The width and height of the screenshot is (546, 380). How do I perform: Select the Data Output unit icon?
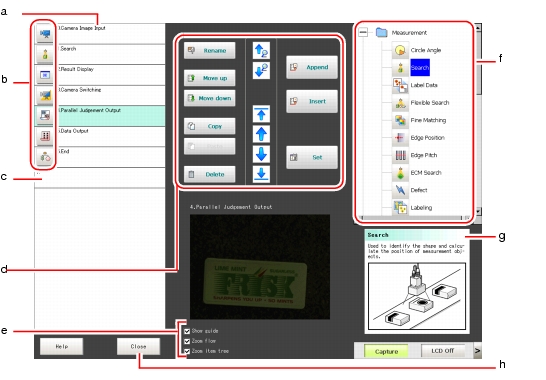pyautogui.click(x=45, y=136)
